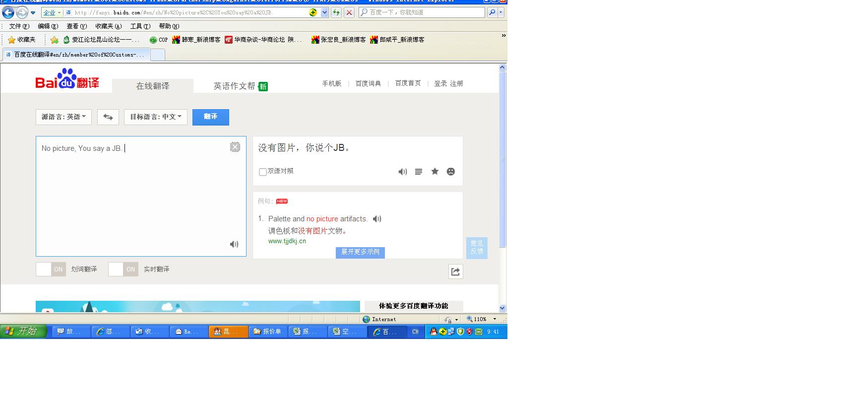
Task: Click the share icon below results
Action: (455, 271)
